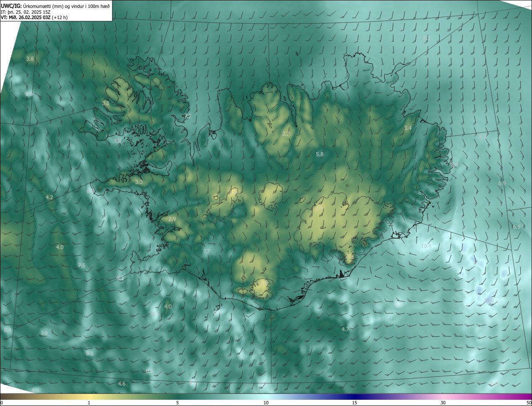The width and height of the screenshot is (532, 406).
Task: Click the color scale label 50
Action: tap(529, 403)
